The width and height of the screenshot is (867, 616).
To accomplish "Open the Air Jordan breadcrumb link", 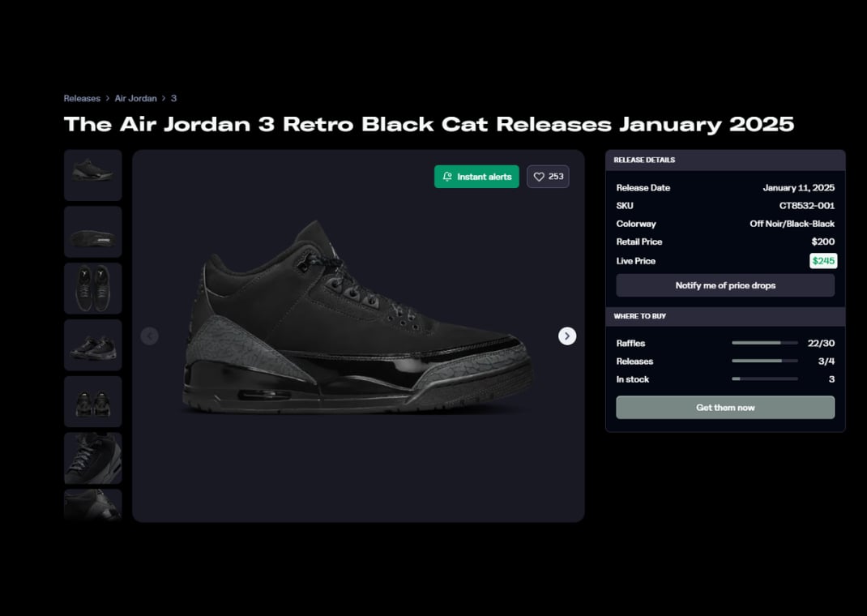I will point(135,98).
